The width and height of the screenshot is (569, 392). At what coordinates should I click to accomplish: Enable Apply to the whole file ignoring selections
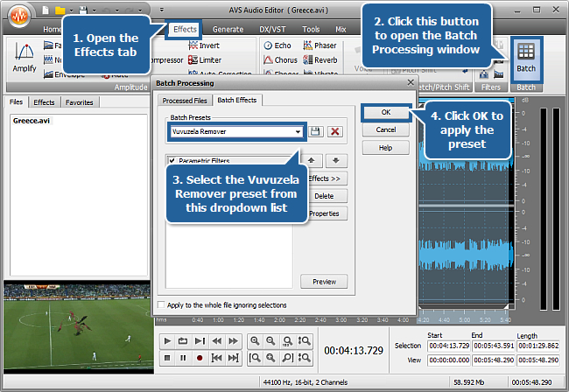(161, 304)
